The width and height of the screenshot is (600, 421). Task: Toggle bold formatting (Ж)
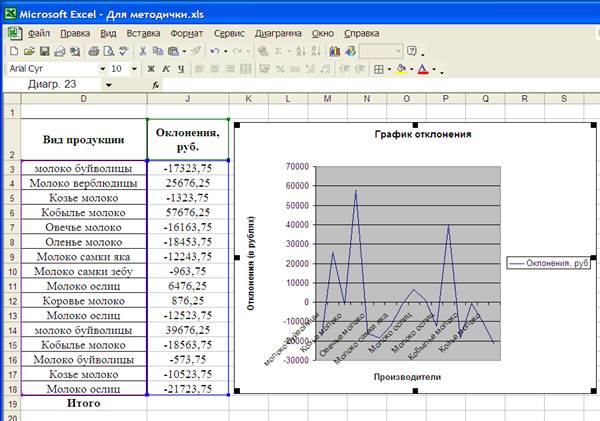point(151,69)
